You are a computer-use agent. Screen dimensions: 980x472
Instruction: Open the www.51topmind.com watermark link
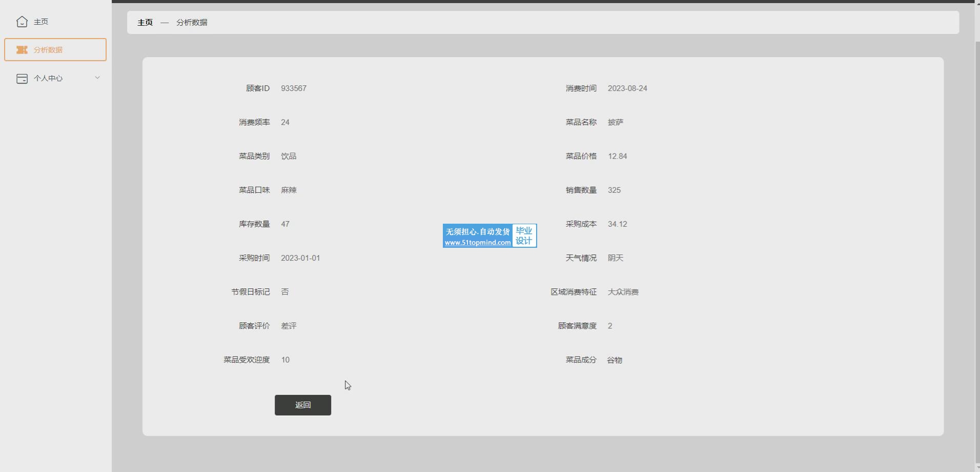pos(477,243)
